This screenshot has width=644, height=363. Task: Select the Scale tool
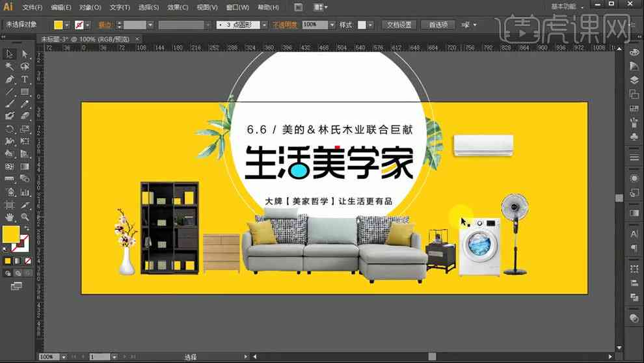(25, 129)
